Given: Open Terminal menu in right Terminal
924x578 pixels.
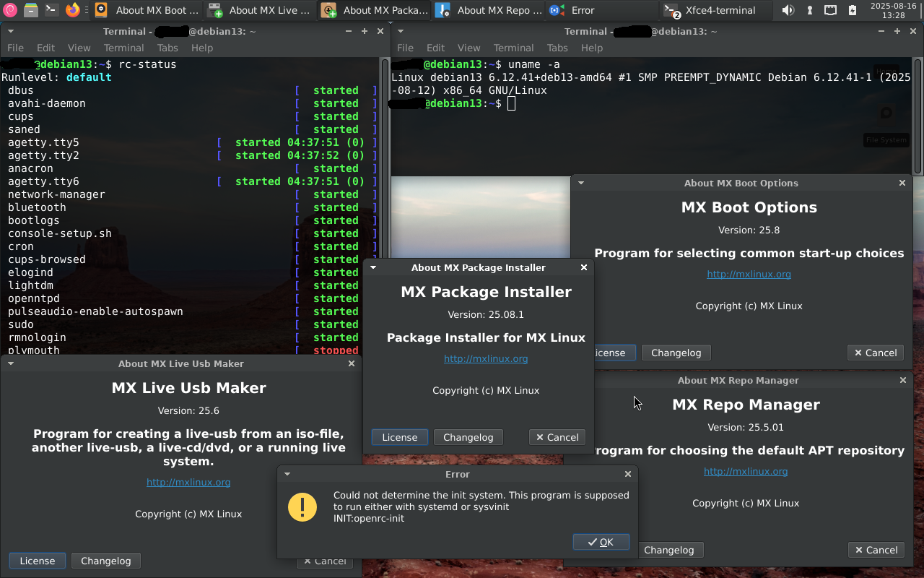Looking at the screenshot, I should pos(513,48).
